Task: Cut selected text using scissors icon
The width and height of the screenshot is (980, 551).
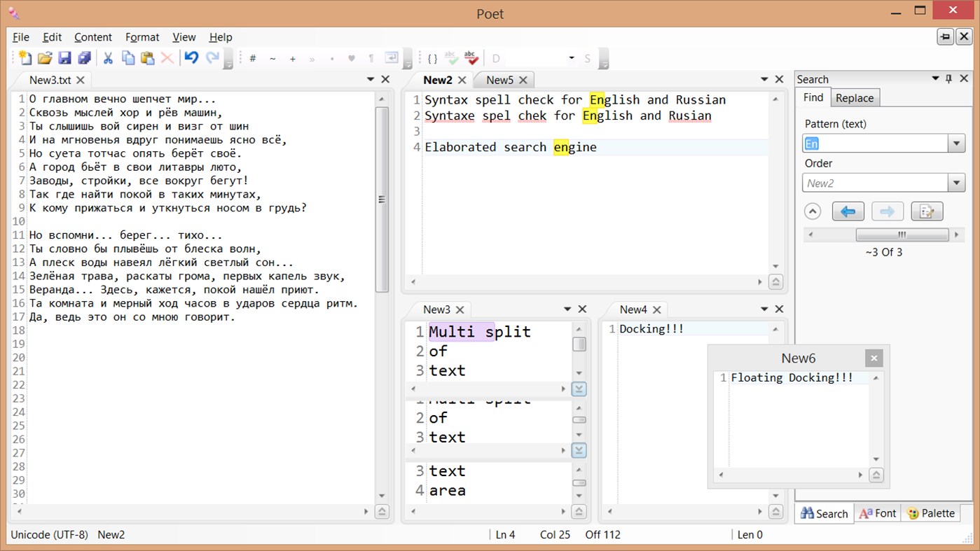Action: pos(108,58)
